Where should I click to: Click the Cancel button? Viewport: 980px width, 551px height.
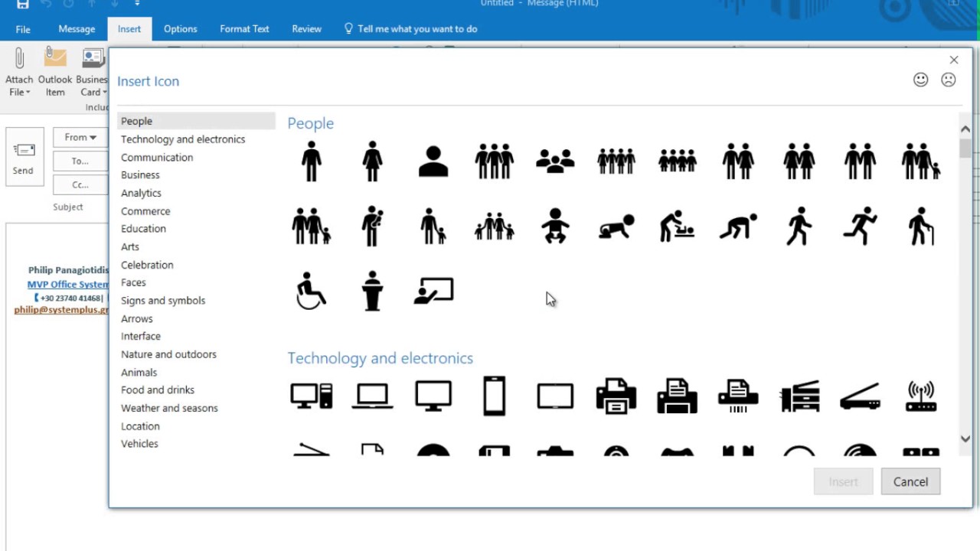[x=910, y=481]
